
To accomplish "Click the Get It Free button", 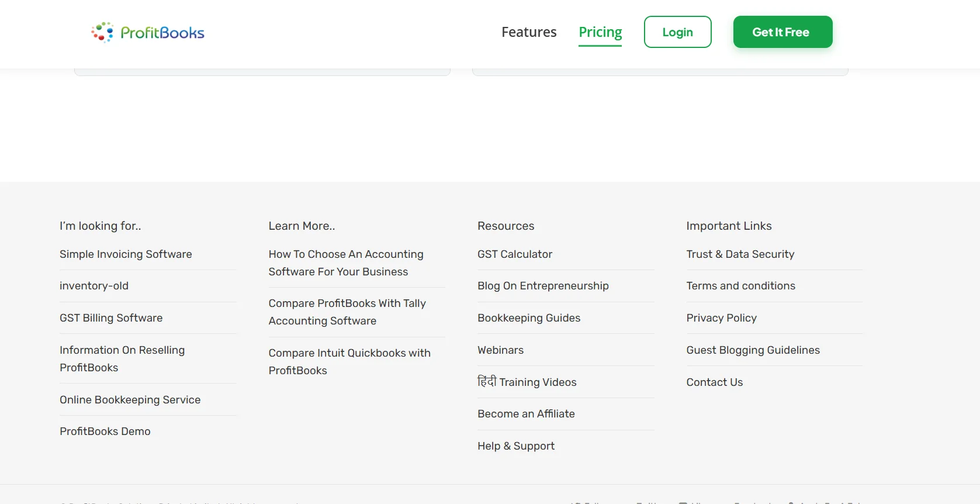I will tap(783, 32).
